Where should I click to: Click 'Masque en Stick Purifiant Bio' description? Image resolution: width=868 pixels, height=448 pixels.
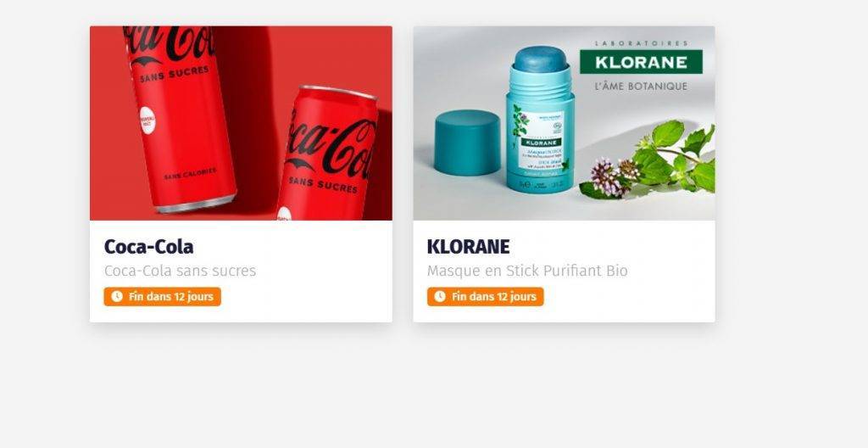[x=527, y=272]
